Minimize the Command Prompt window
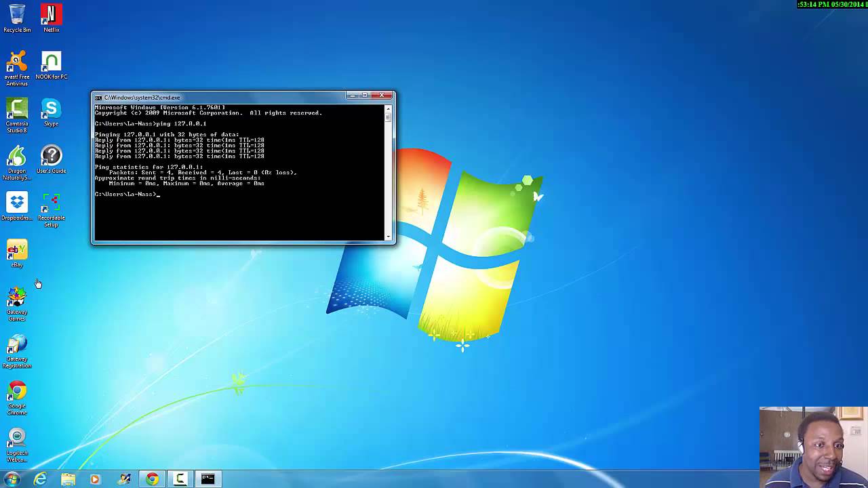868x488 pixels. (x=353, y=96)
